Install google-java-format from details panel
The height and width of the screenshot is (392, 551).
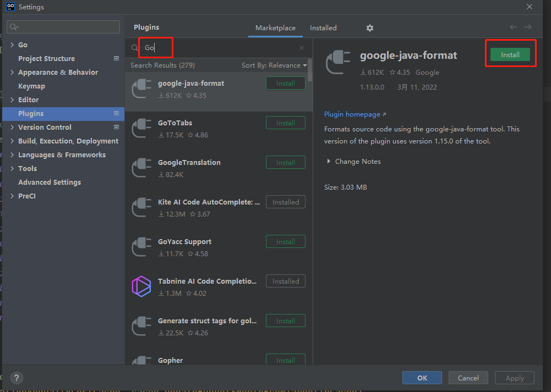pyautogui.click(x=510, y=54)
